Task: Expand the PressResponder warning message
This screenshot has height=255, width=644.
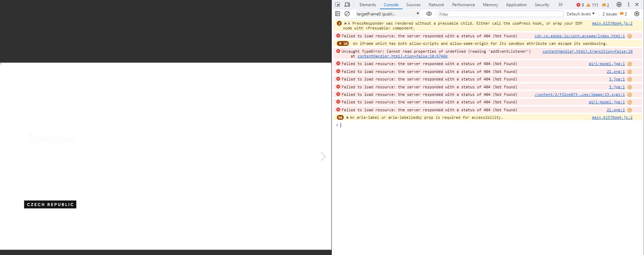Action: tap(345, 24)
